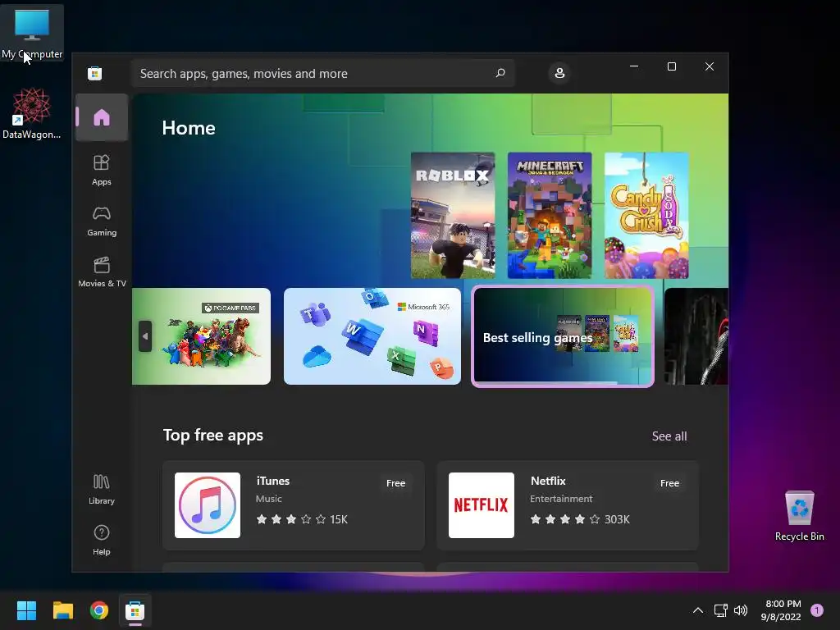Screen dimensions: 840x630
Task: Open the Gaming section
Action: point(102,221)
